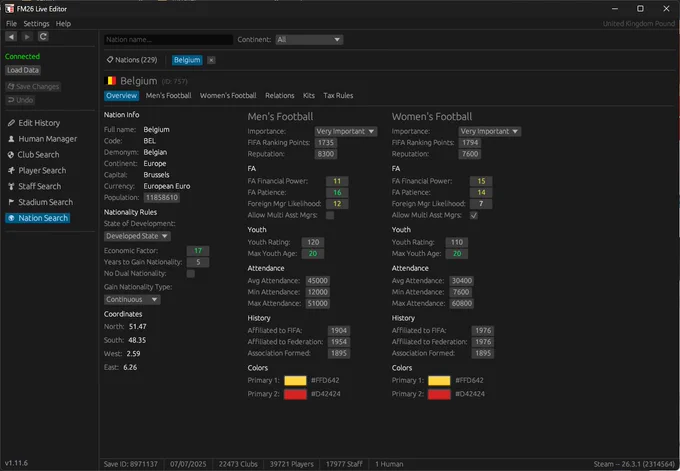Open the Help menu

(x=63, y=24)
